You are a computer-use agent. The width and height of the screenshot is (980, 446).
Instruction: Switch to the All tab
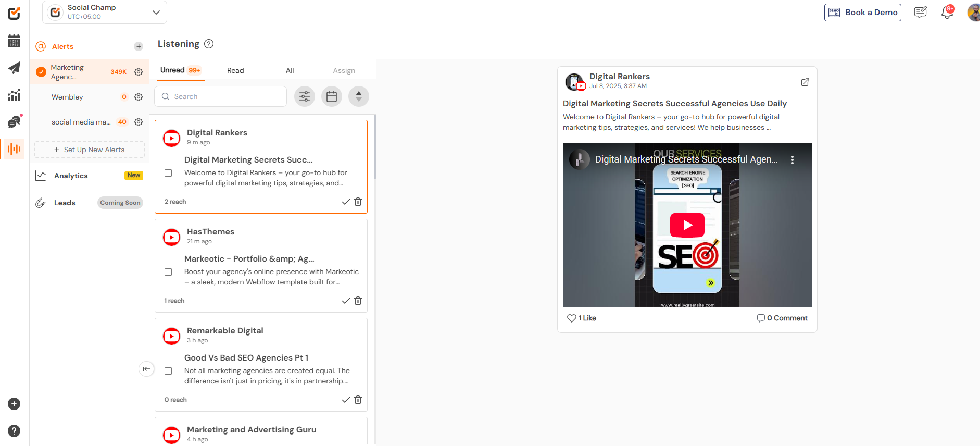(290, 70)
